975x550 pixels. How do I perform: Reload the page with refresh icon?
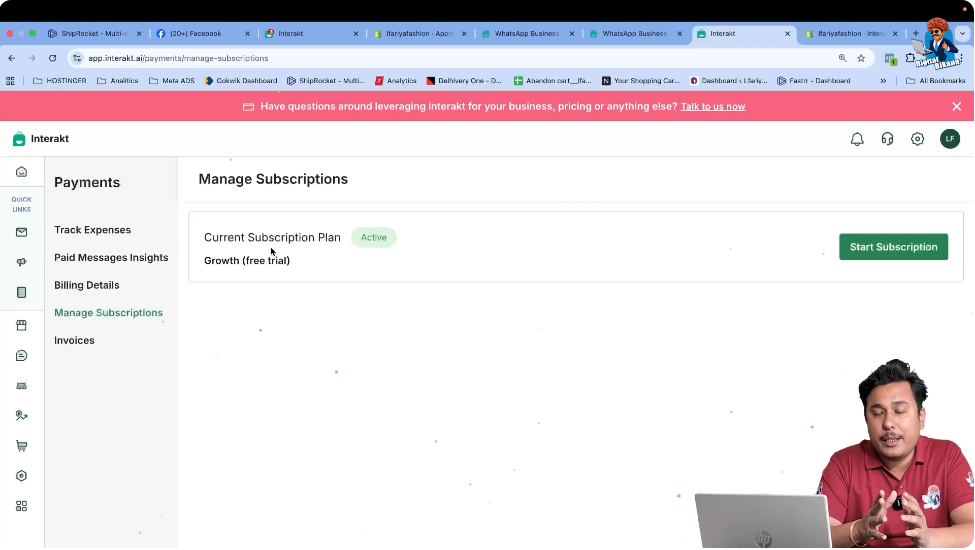tap(52, 58)
